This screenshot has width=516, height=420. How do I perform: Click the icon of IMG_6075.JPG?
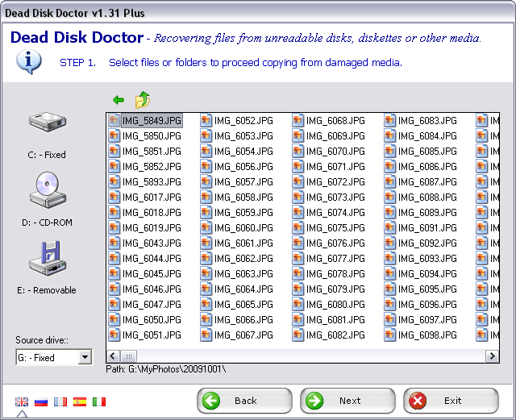point(298,228)
